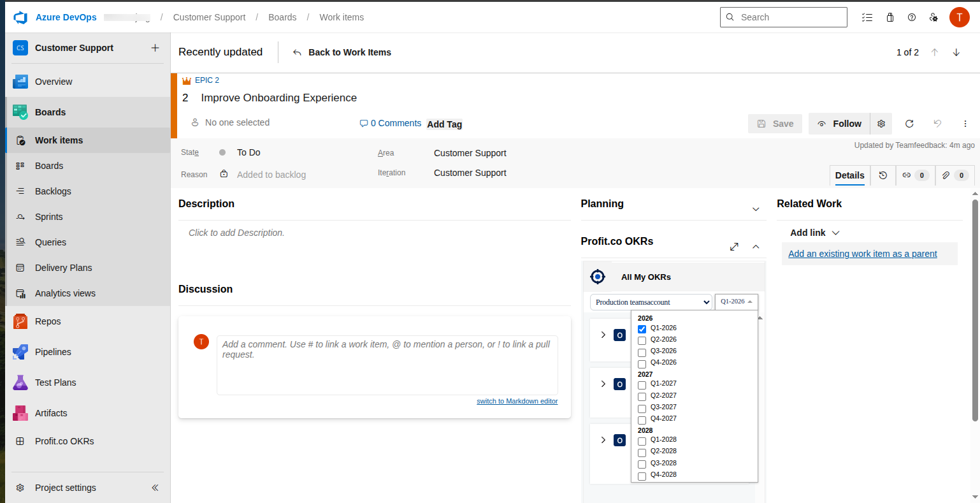
Task: Expand the first objective row chevron
Action: tap(603, 335)
